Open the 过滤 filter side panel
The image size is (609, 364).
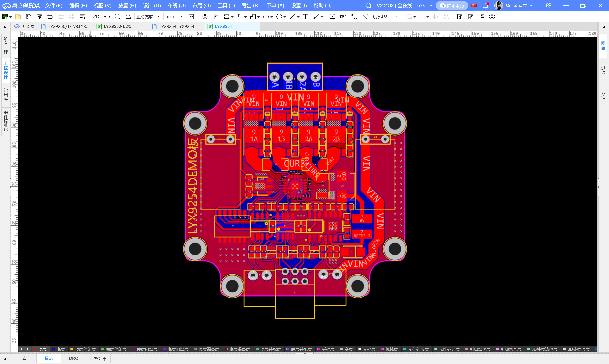pyautogui.click(x=603, y=70)
